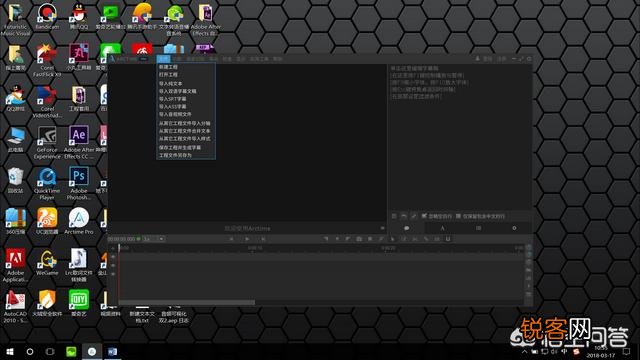Jump to previous with the skip-back button

click(x=231, y=239)
